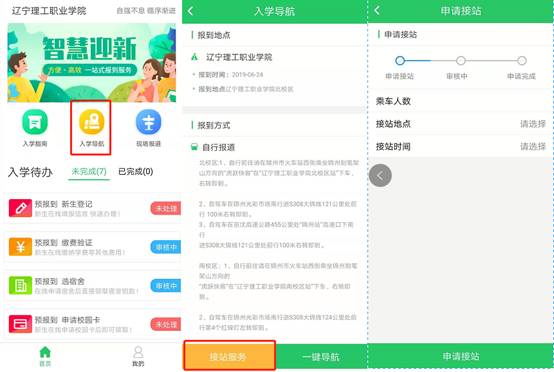Open the 缴费验证 orange yen icon
Screen dimensions: 554x372
[x=20, y=247]
